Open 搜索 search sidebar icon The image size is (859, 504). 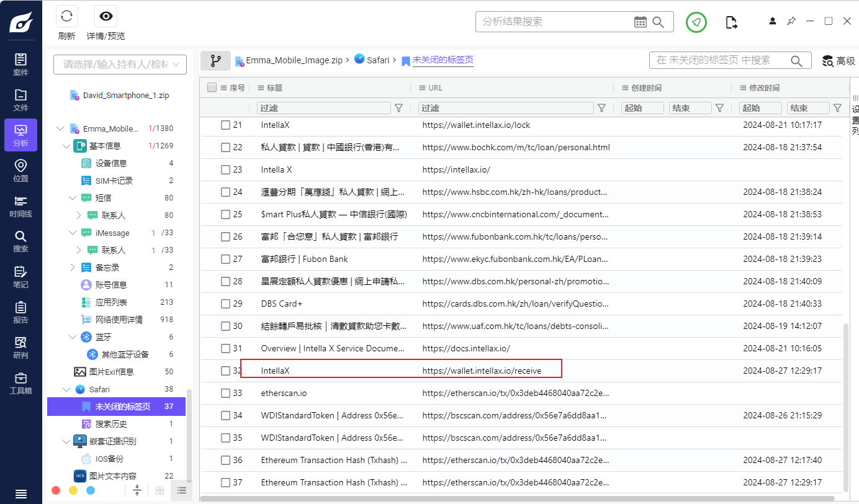(x=20, y=241)
